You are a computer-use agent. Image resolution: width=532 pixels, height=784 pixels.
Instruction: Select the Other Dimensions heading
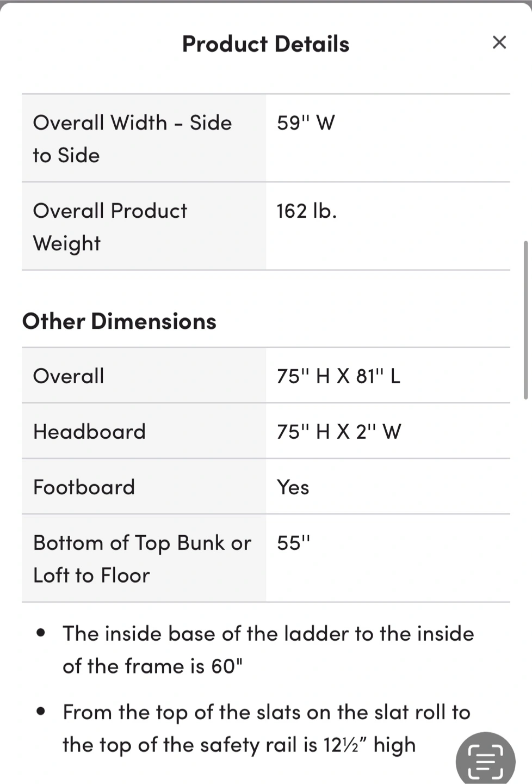click(119, 321)
